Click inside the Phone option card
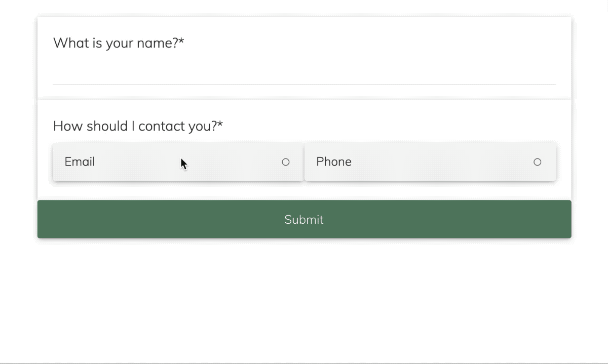Screen dimensions: 608x364 [x=431, y=161]
